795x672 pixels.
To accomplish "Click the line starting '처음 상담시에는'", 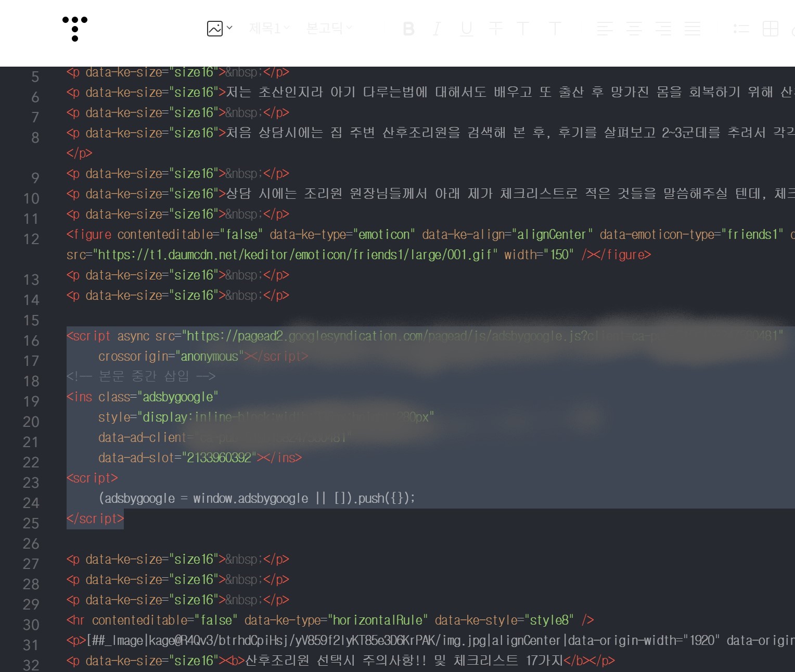I will (x=430, y=133).
